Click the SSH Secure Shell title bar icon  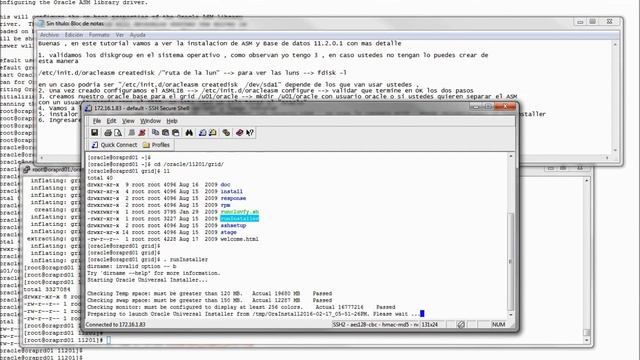(88, 108)
